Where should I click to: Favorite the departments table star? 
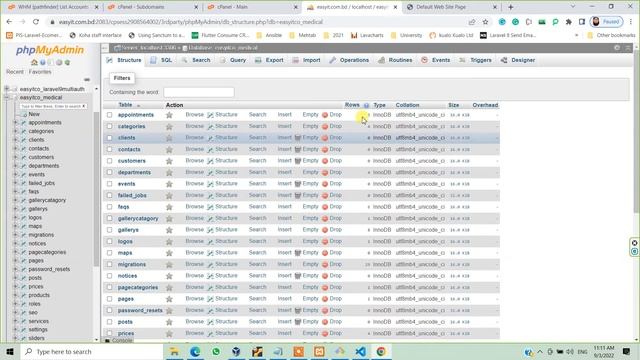coord(169,173)
